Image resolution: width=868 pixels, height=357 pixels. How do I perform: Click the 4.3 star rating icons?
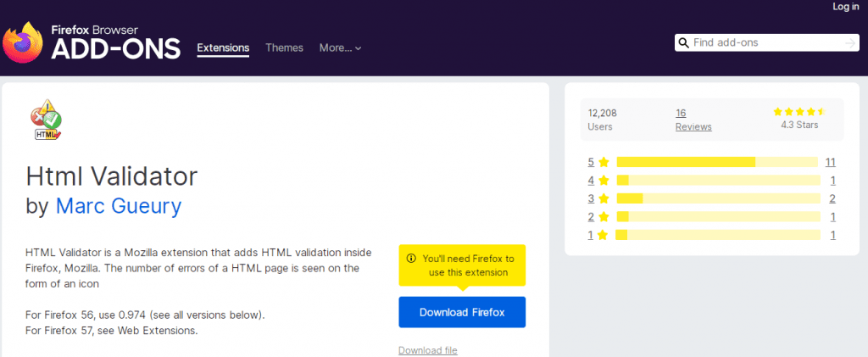tap(799, 112)
